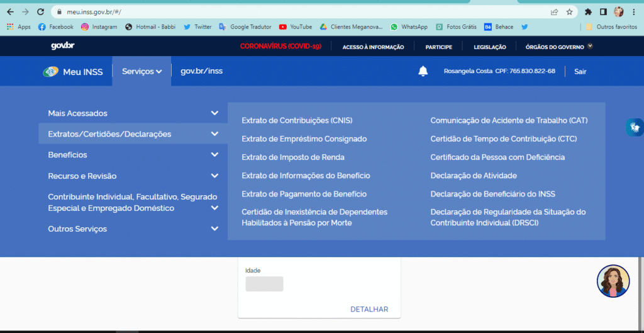644x333 pixels.
Task: Open the Chrome three-dot menu
Action: (634, 12)
